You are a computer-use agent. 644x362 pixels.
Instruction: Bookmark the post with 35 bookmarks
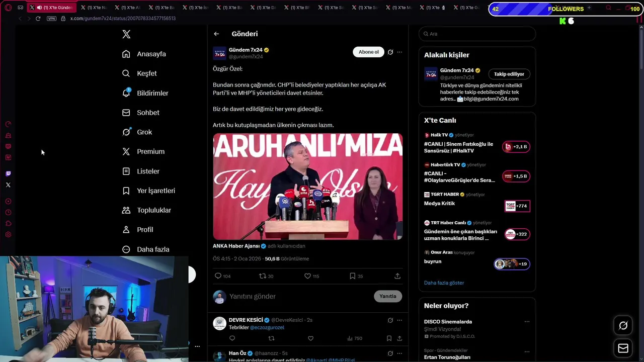[356, 276]
